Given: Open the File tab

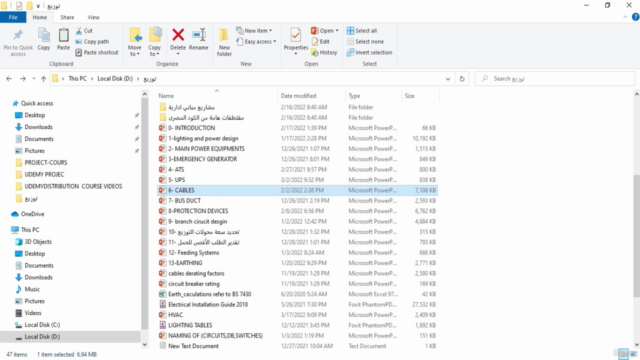Looking at the screenshot, I should click(13, 17).
